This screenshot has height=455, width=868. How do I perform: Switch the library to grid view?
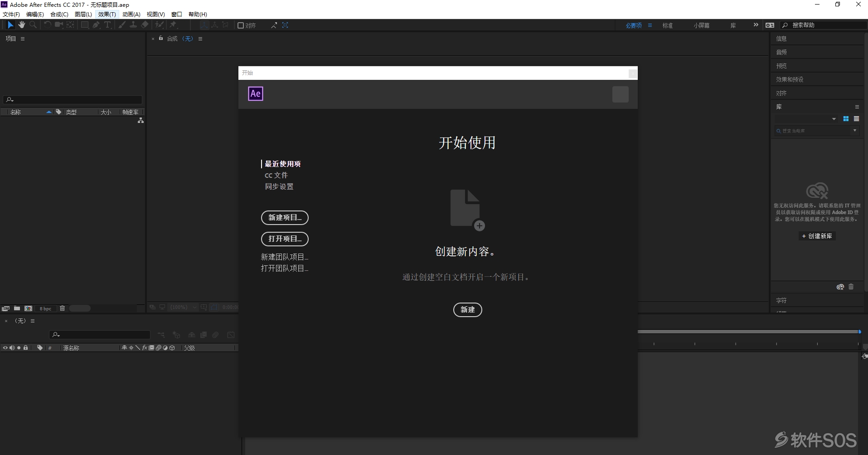[x=846, y=119]
